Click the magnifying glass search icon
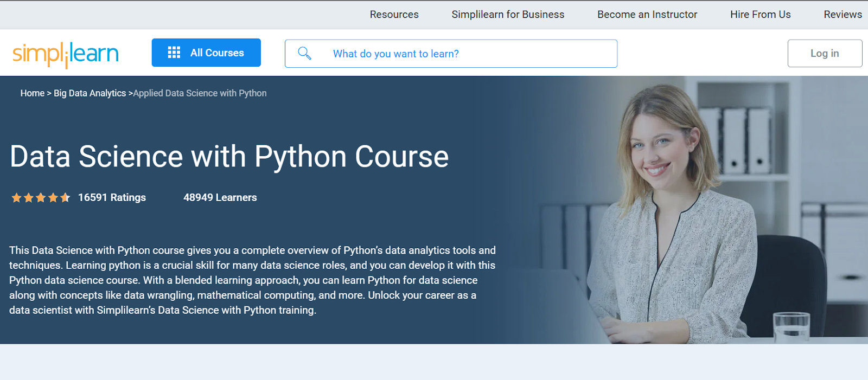The image size is (868, 380). [304, 53]
